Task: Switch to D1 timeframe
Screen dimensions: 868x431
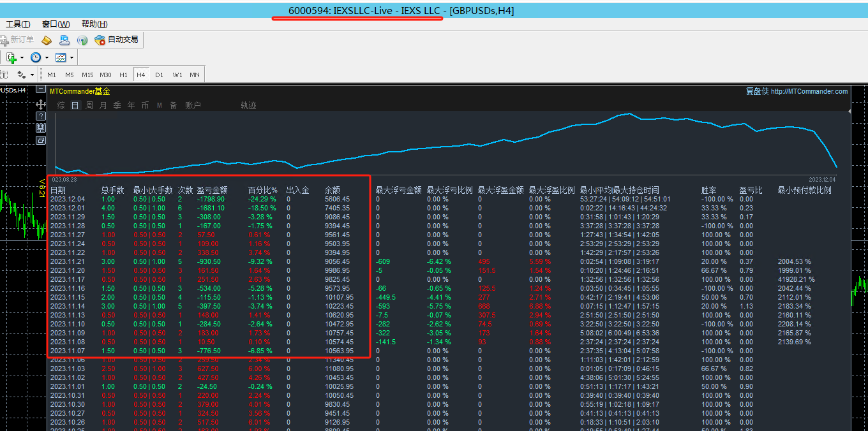Action: click(x=159, y=75)
